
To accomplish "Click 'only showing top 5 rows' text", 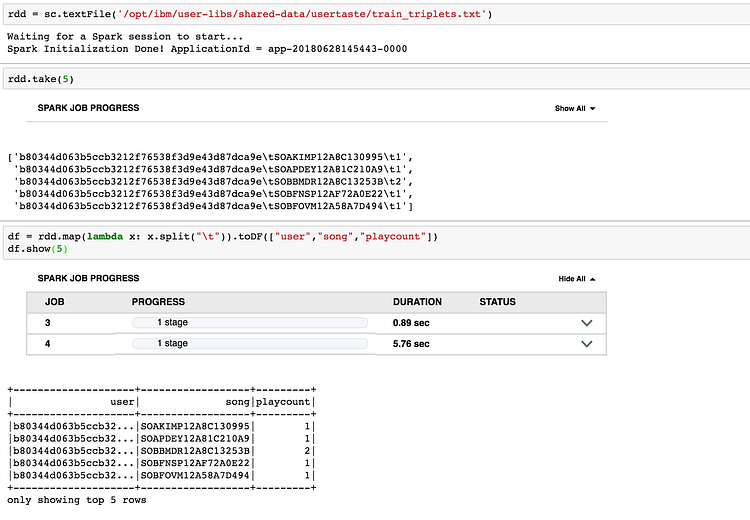I will coord(77,500).
